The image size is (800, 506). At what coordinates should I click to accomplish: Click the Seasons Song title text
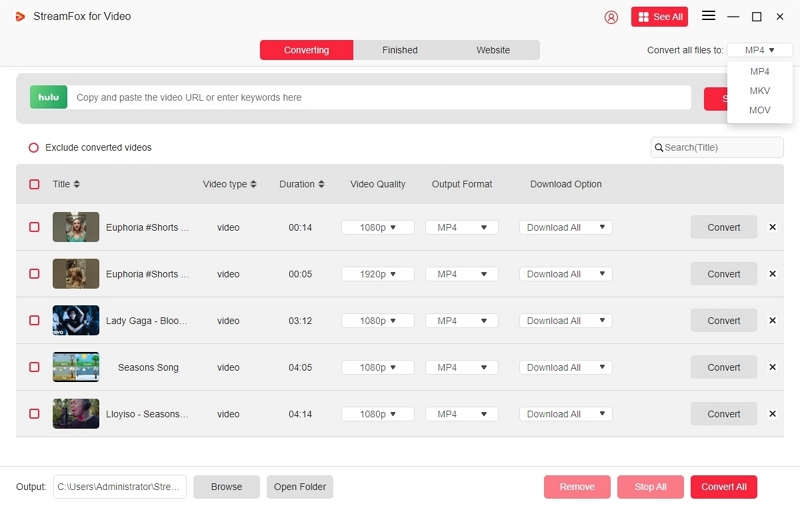148,367
